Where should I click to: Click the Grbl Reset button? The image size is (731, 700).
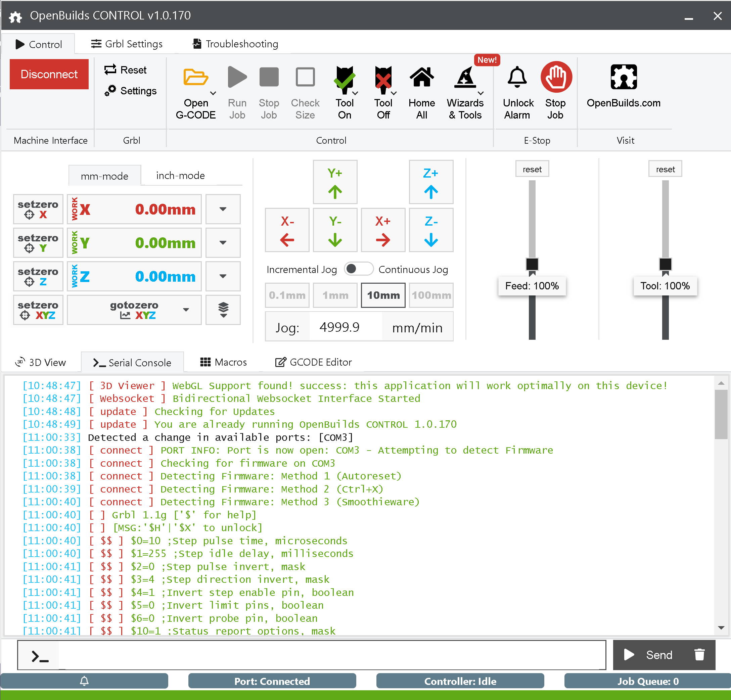coord(126,70)
